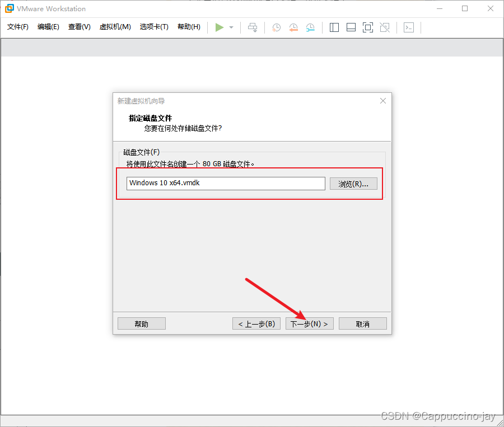Open the power options dropdown arrow

click(231, 27)
